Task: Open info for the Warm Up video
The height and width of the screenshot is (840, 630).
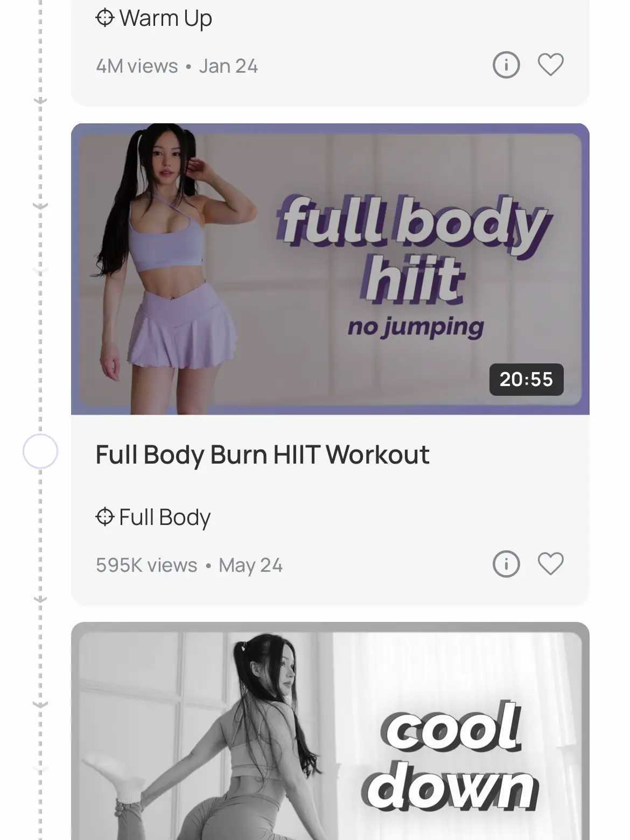Action: 506,65
